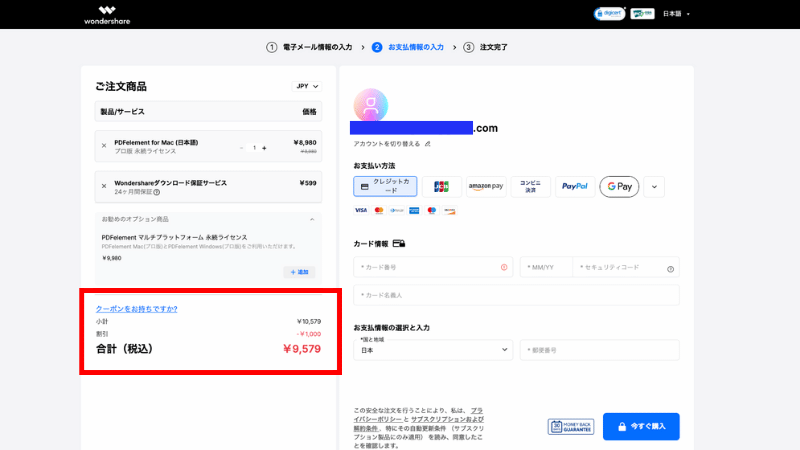Screen dimensions: 800x450
Task: Click the Diners Club card icon
Action: tap(396, 210)
